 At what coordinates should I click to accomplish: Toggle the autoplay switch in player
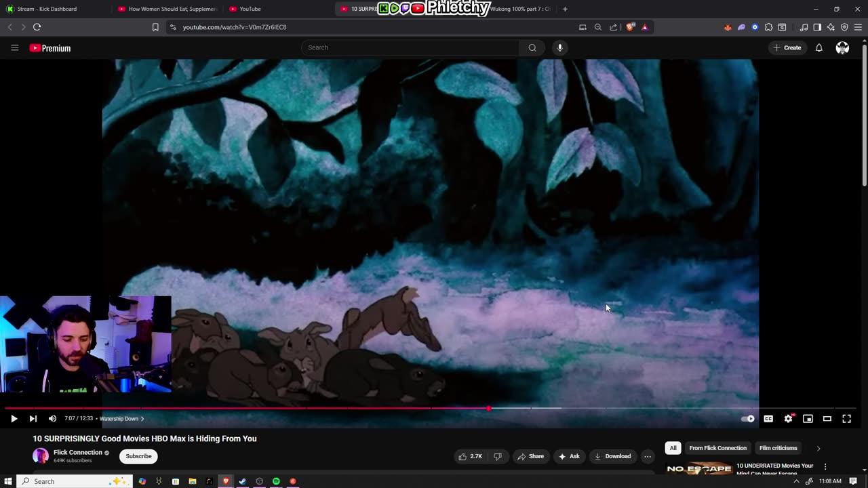coord(747,419)
